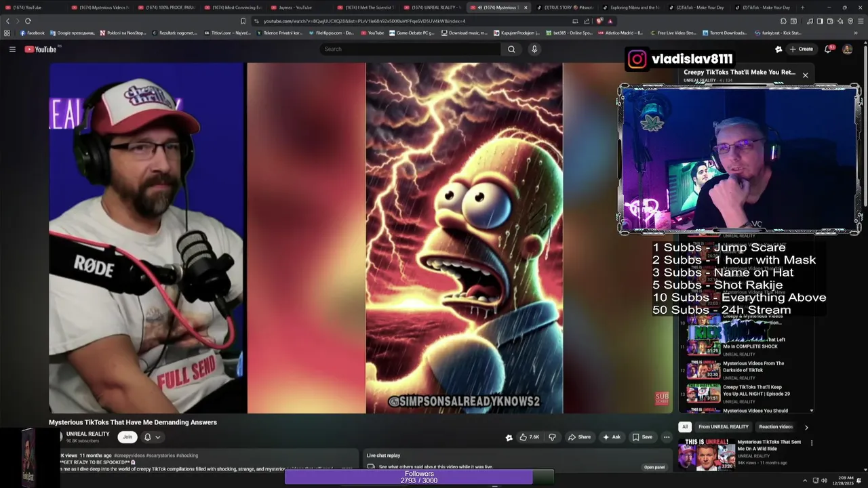Open the Create button menu
The width and height of the screenshot is (868, 488).
coord(801,49)
